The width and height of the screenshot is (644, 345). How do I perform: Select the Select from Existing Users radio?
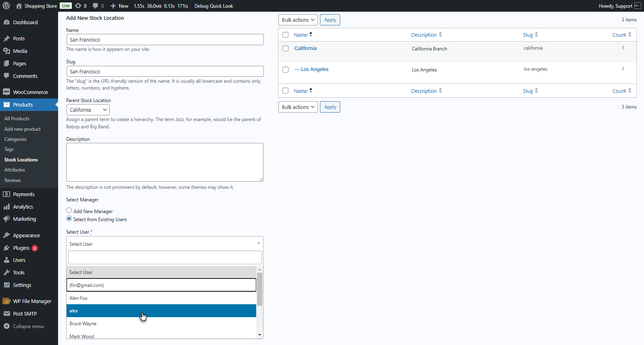(69, 218)
